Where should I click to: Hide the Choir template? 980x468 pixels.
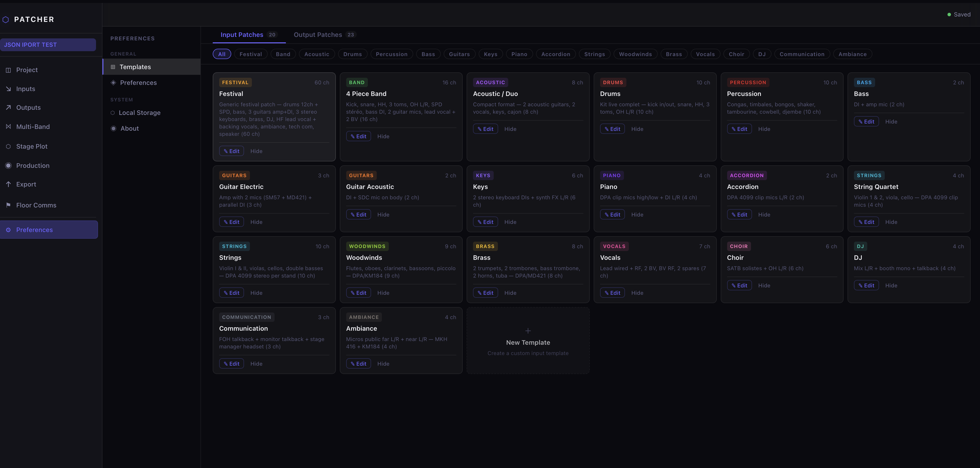tap(764, 285)
